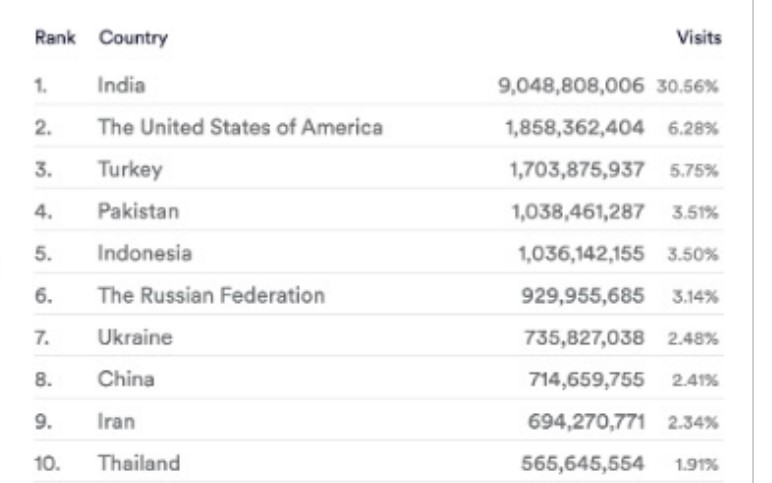Image resolution: width=772 pixels, height=483 pixels.
Task: Click the Visits column header
Action: click(x=699, y=37)
